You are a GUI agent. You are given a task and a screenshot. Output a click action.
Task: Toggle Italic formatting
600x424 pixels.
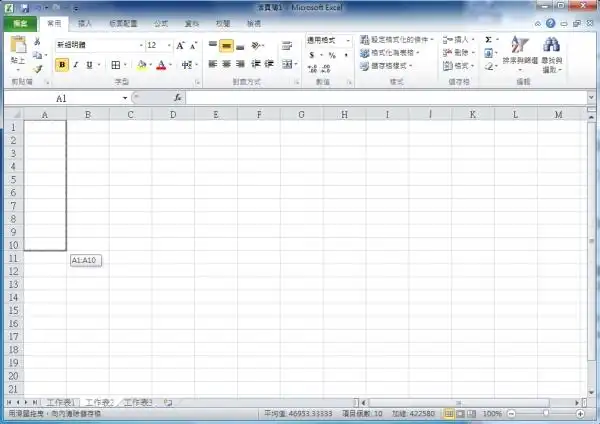click(x=75, y=65)
